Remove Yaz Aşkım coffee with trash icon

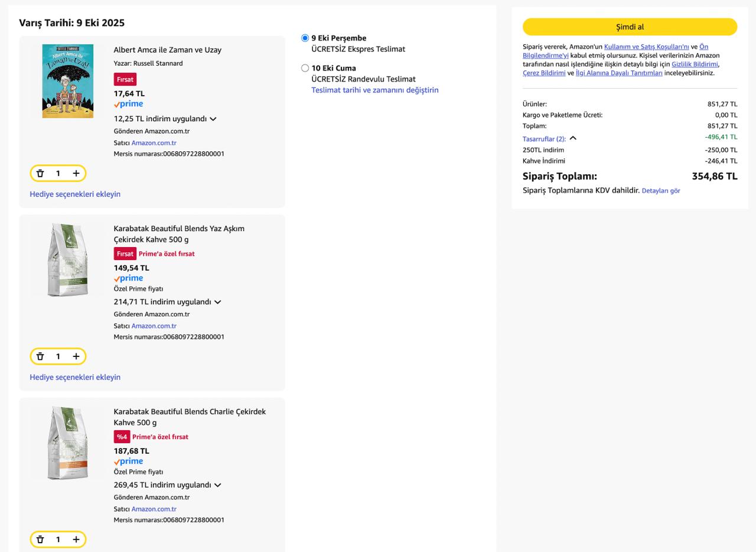[x=40, y=356]
